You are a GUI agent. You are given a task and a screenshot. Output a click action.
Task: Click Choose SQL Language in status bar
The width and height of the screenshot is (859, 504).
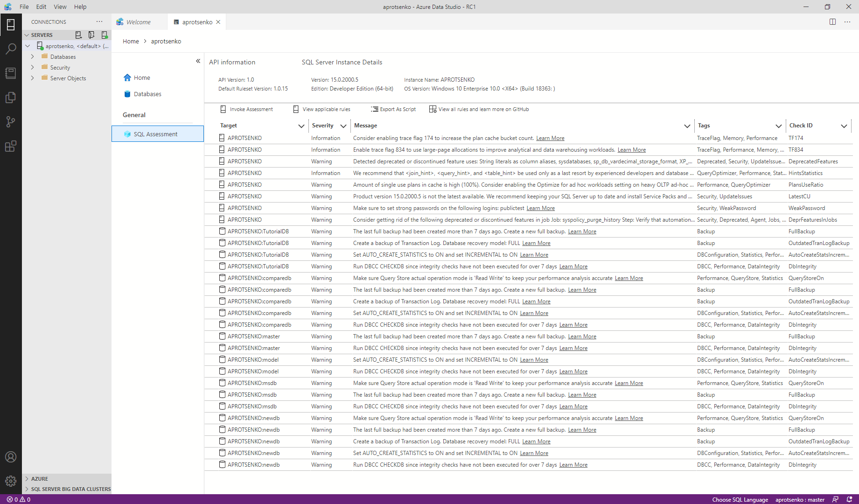click(740, 499)
